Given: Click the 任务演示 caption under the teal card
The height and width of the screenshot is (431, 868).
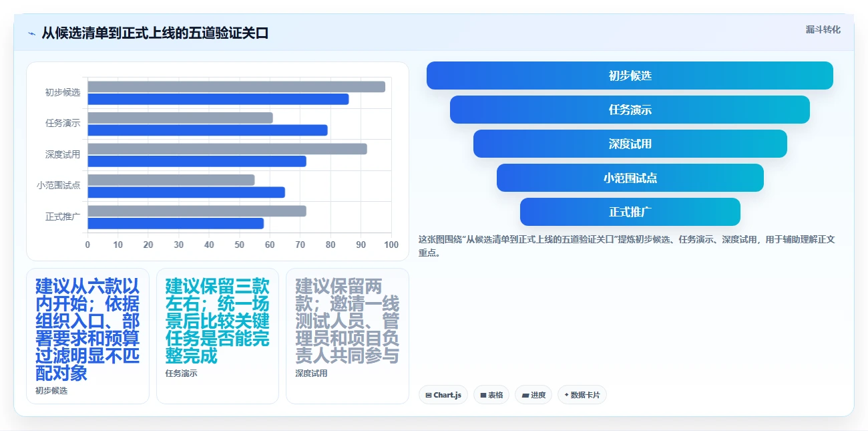Looking at the screenshot, I should [181, 374].
